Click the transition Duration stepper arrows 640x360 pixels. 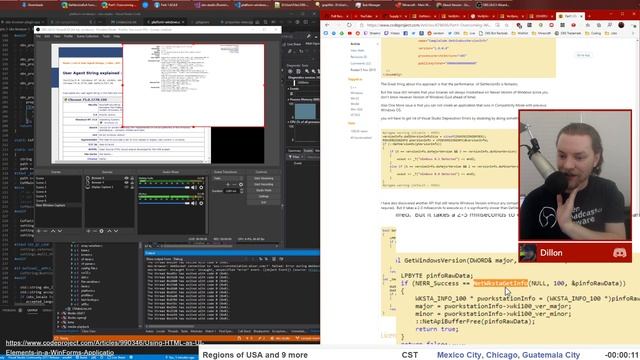point(242,191)
